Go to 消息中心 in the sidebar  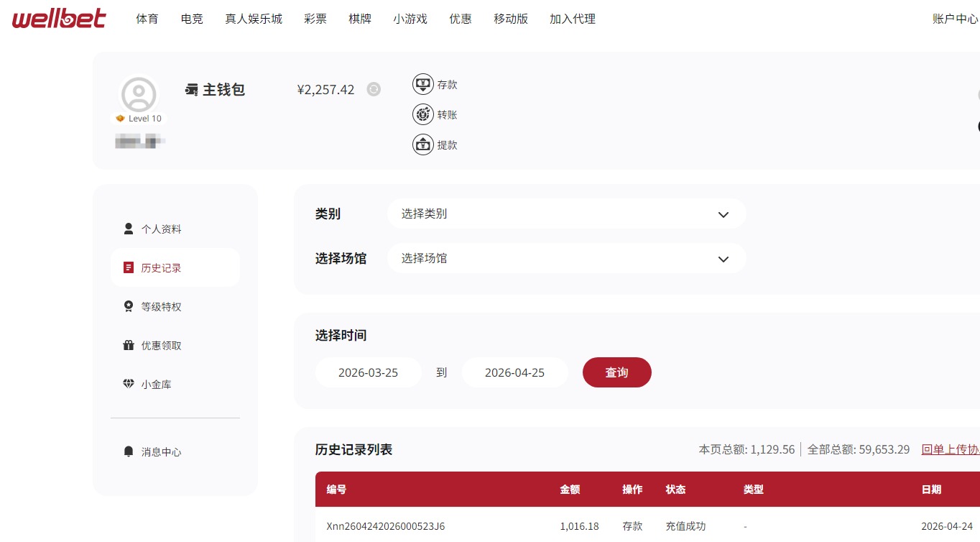(x=175, y=451)
